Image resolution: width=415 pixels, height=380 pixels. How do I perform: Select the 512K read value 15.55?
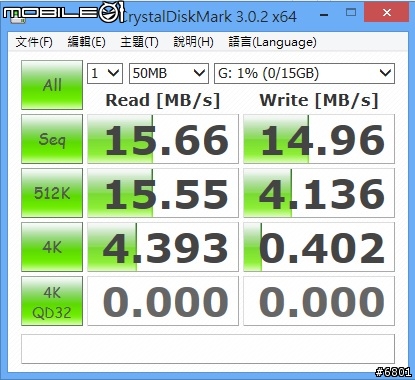(163, 193)
